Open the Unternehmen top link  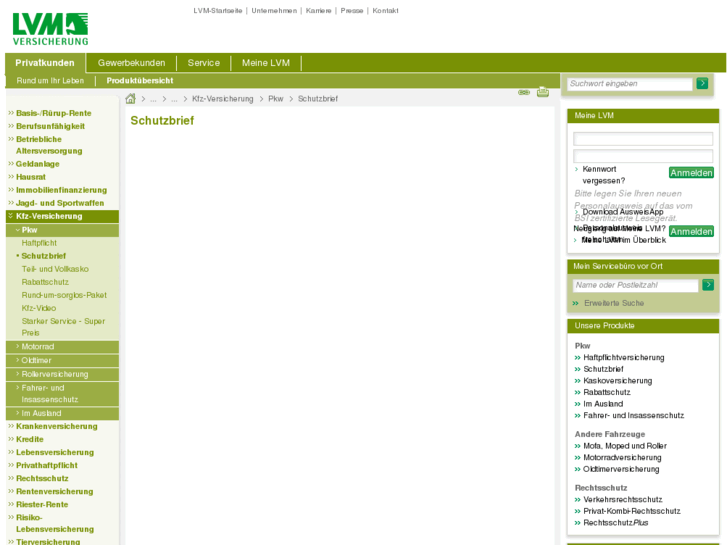click(274, 11)
